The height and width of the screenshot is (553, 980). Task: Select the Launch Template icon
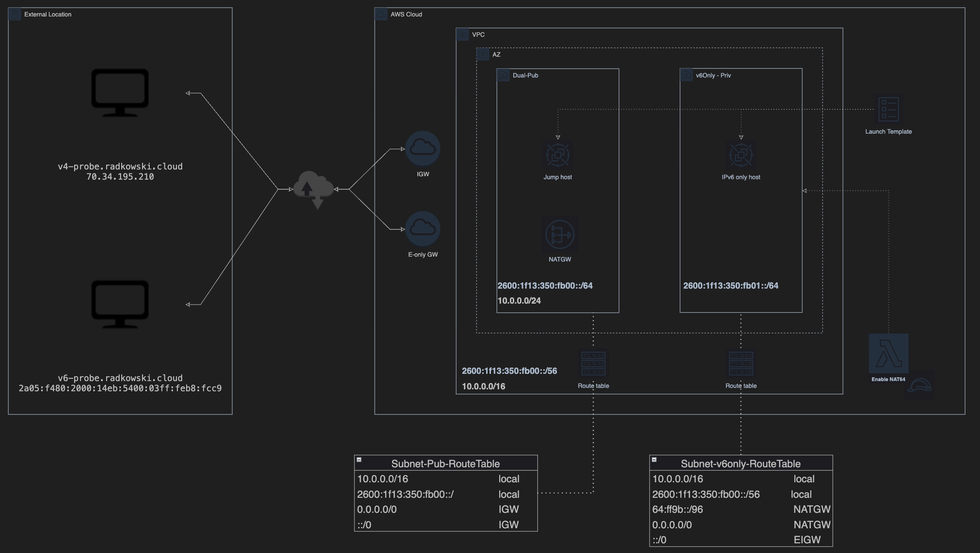click(x=888, y=109)
